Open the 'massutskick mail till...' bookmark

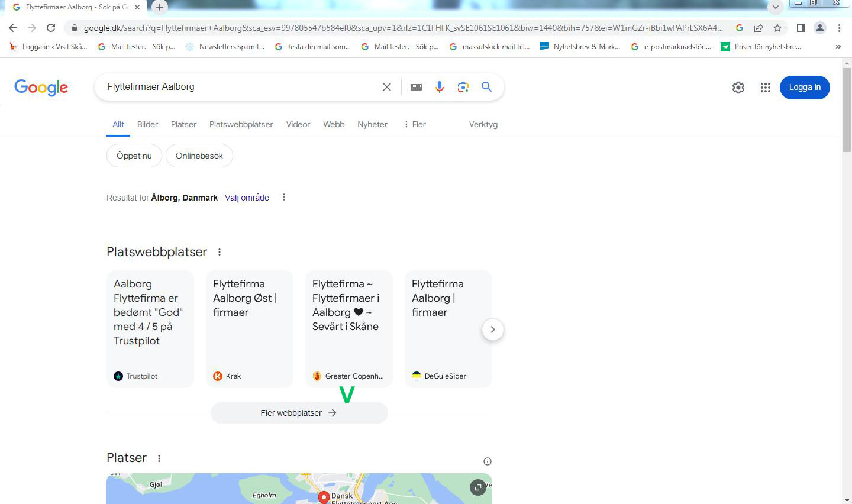(x=489, y=47)
